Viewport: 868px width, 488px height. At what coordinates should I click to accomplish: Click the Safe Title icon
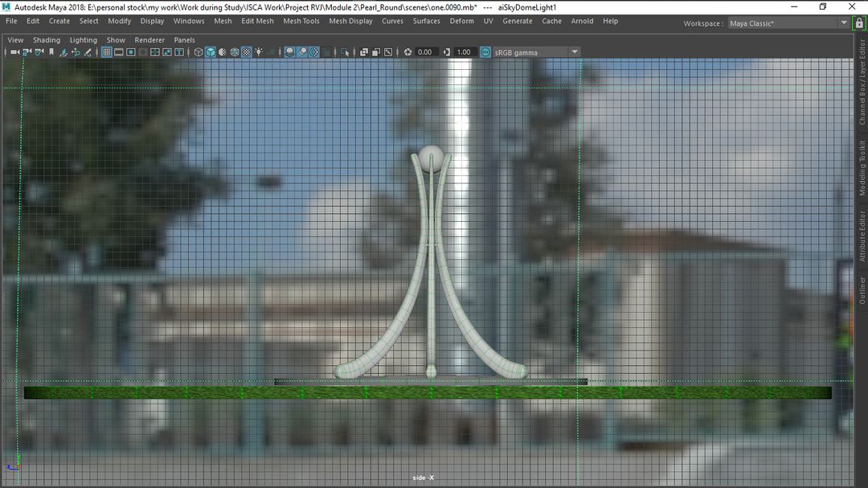(179, 52)
